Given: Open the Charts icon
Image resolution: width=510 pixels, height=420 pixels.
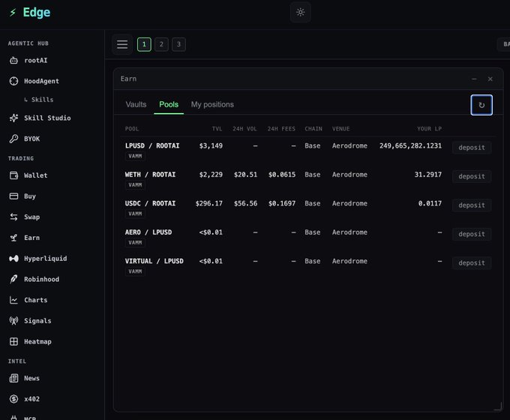Looking at the screenshot, I should [13, 300].
